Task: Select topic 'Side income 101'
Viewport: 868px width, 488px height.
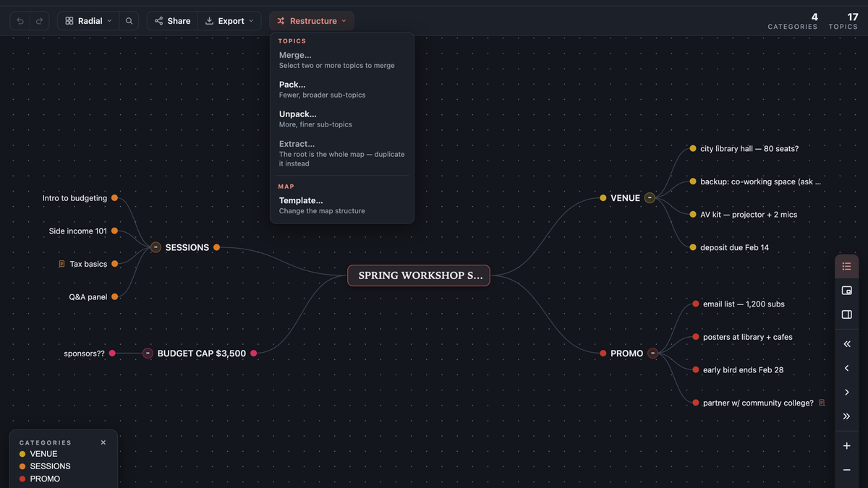Action: coord(78,231)
